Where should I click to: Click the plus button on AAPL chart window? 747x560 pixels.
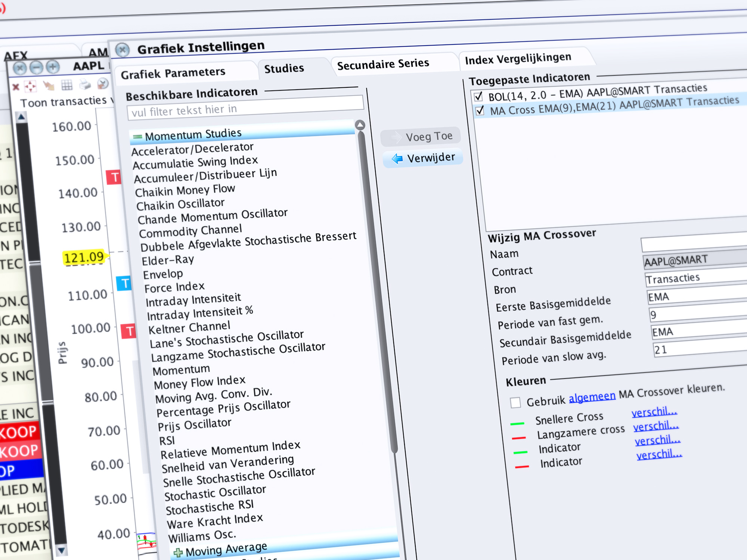[53, 67]
